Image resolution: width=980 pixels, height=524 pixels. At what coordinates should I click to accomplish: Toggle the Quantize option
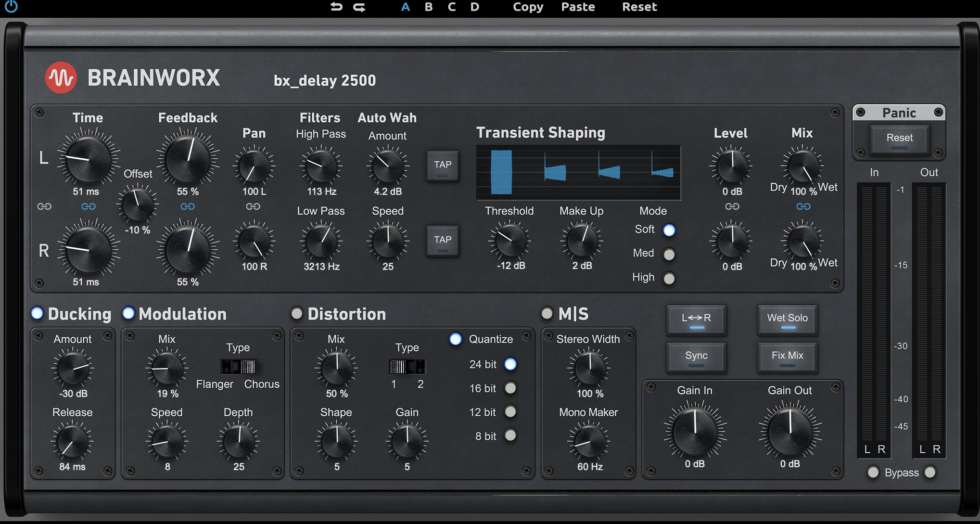click(456, 339)
